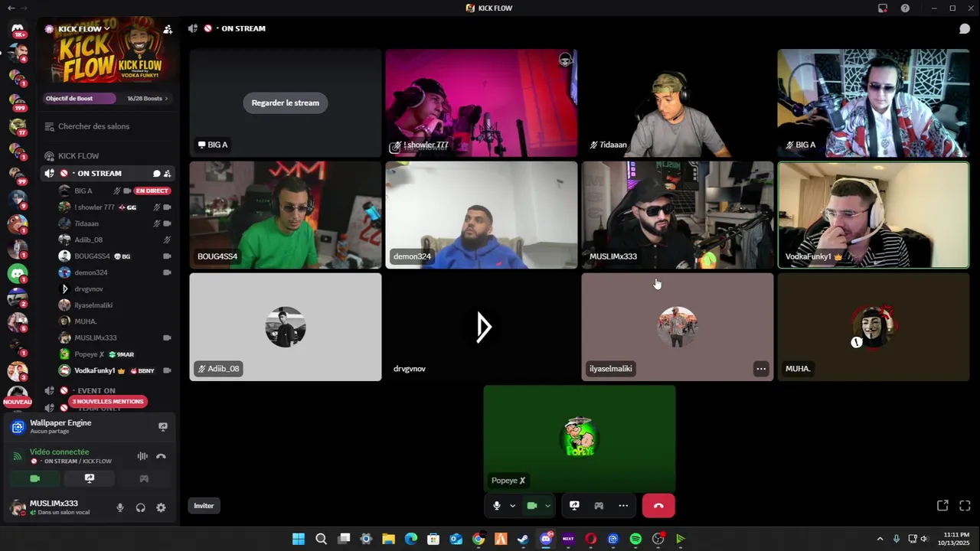Toggle microphone mute in user panel
980x551 pixels.
click(119, 507)
